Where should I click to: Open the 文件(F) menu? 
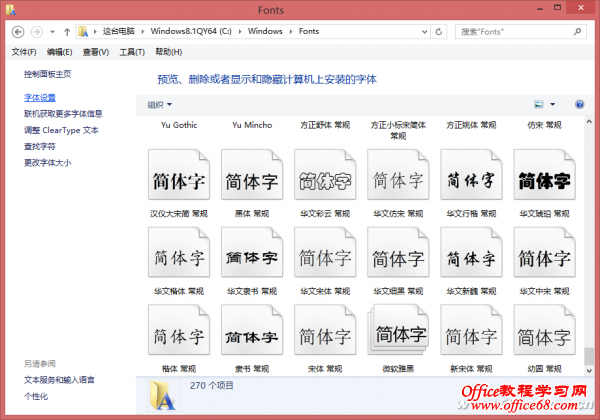24,52
